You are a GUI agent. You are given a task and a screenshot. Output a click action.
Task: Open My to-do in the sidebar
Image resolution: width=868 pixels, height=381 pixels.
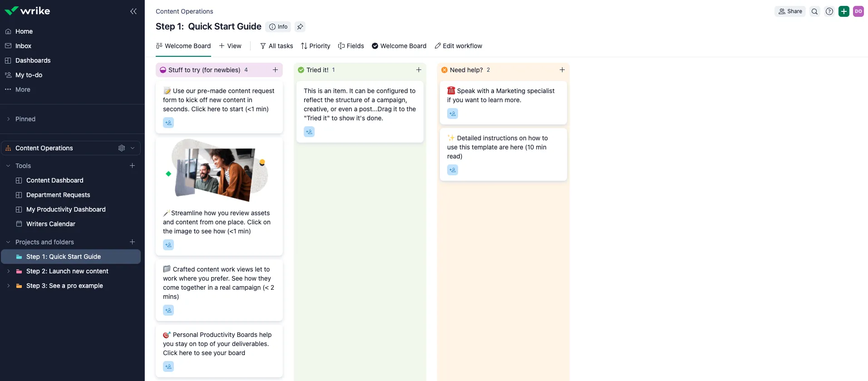click(x=29, y=75)
